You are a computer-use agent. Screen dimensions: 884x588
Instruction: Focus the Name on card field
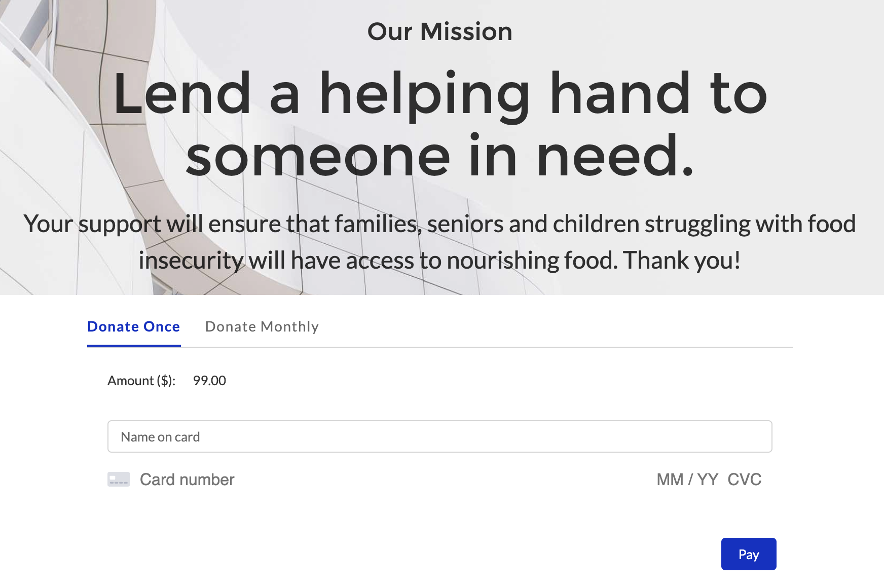[439, 436]
